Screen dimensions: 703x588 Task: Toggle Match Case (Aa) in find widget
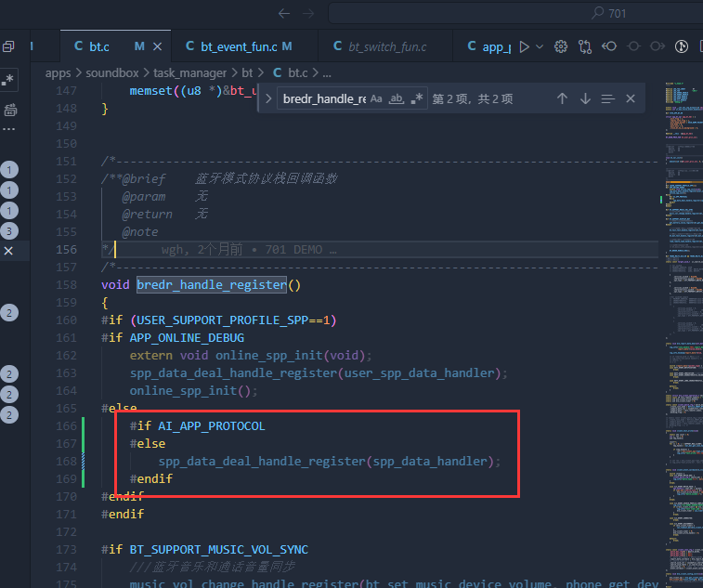pyautogui.click(x=376, y=98)
